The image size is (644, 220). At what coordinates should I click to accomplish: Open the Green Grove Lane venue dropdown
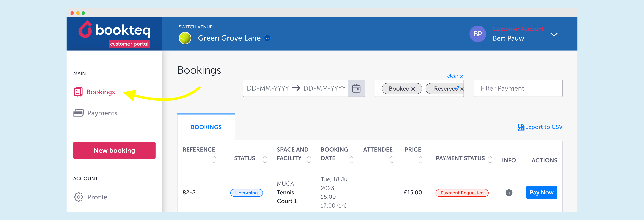268,38
